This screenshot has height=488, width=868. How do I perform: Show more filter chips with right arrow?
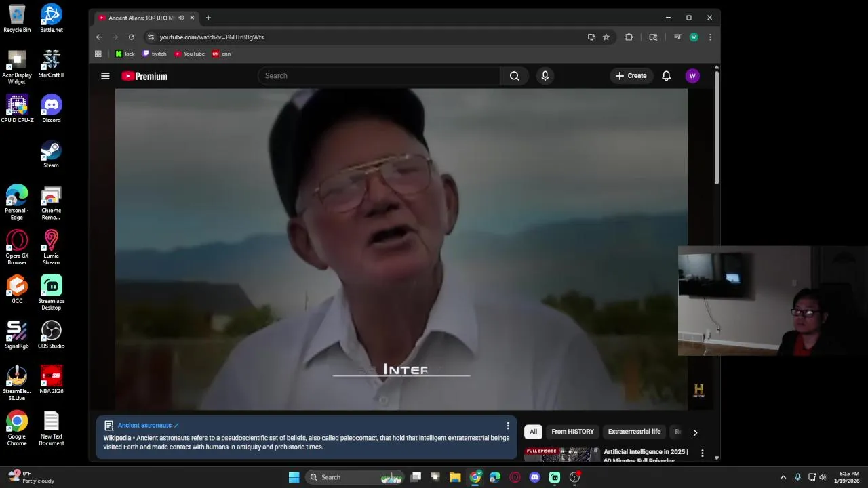695,432
